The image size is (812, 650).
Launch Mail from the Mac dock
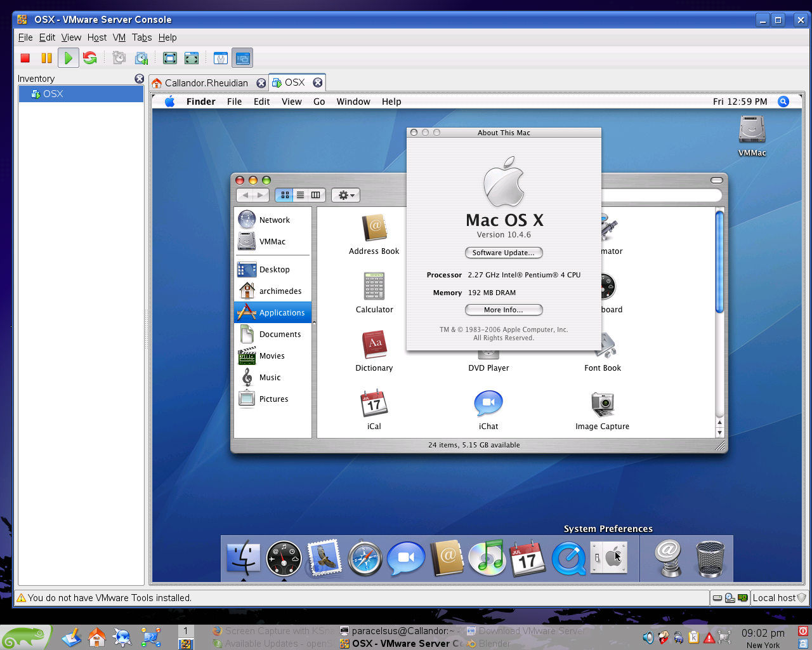[x=324, y=559]
